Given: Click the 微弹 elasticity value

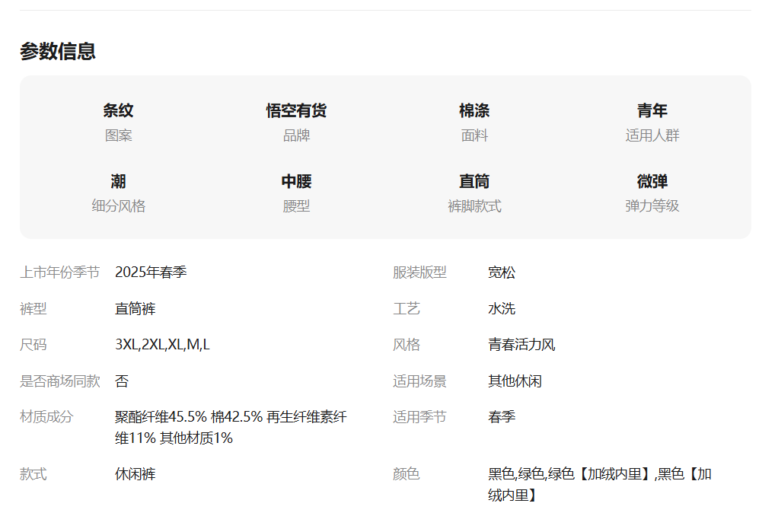Looking at the screenshot, I should [652, 182].
